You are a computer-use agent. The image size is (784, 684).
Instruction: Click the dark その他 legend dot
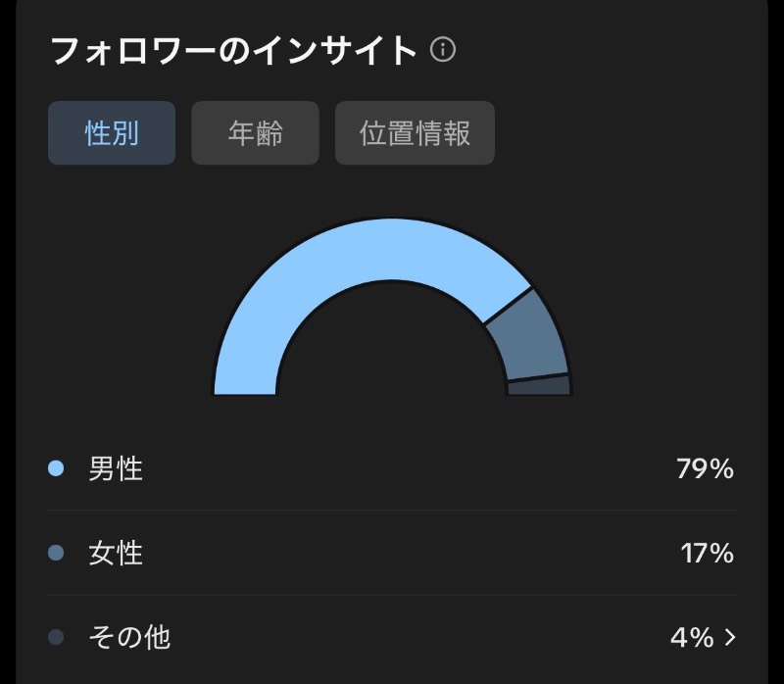pos(56,637)
